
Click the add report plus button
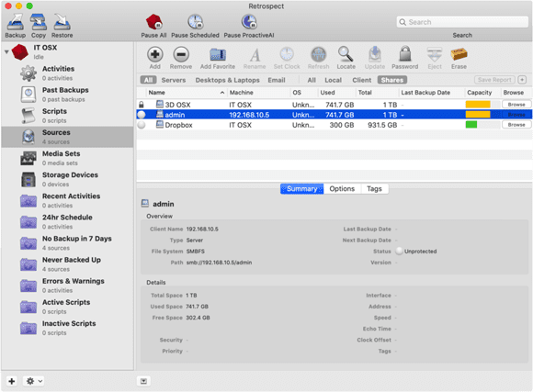[x=522, y=80]
